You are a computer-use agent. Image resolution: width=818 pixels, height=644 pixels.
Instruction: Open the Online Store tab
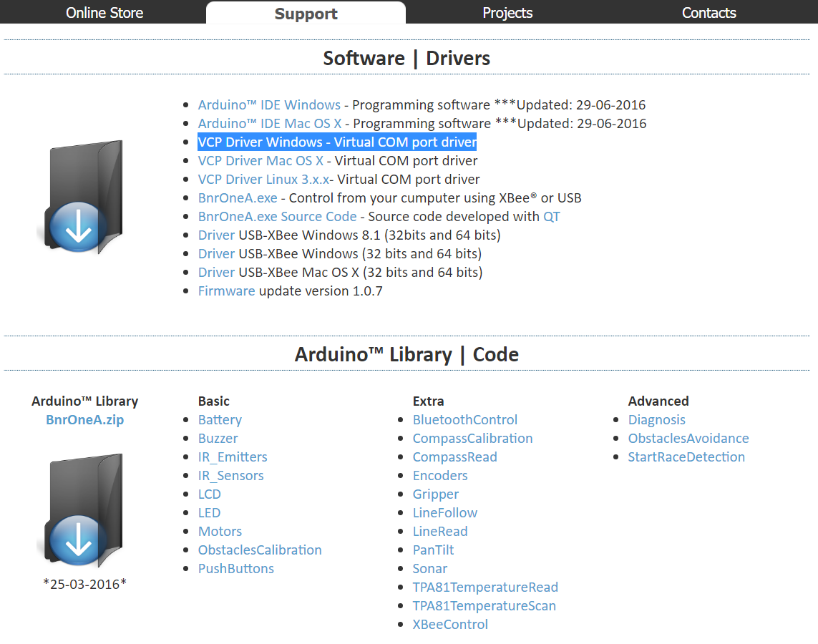tap(104, 12)
